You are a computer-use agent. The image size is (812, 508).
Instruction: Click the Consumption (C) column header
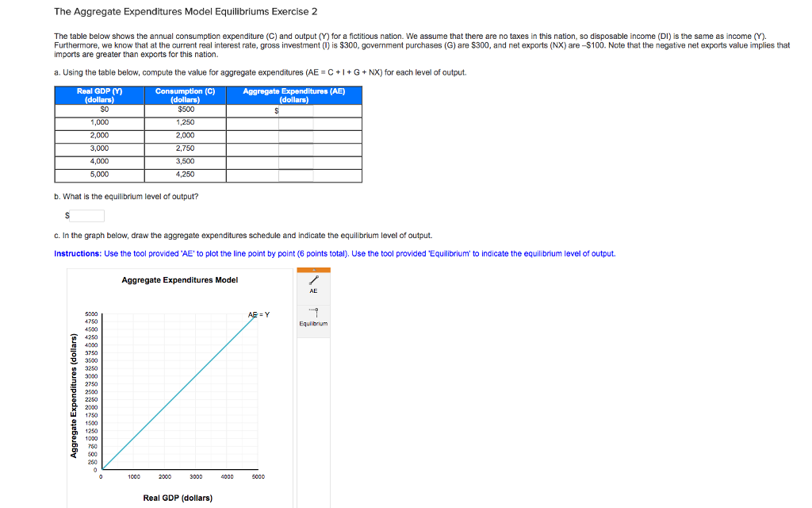(x=185, y=95)
